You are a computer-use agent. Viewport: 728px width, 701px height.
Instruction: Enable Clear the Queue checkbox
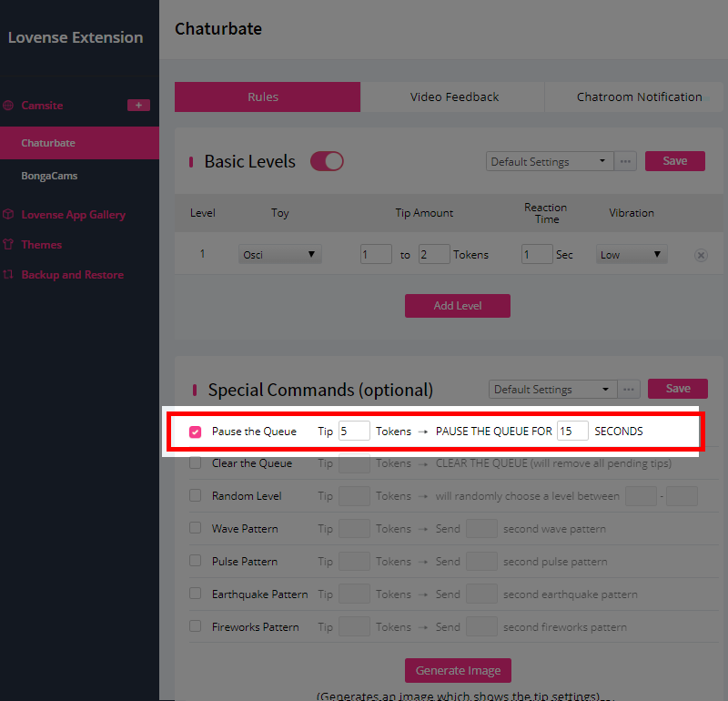195,463
